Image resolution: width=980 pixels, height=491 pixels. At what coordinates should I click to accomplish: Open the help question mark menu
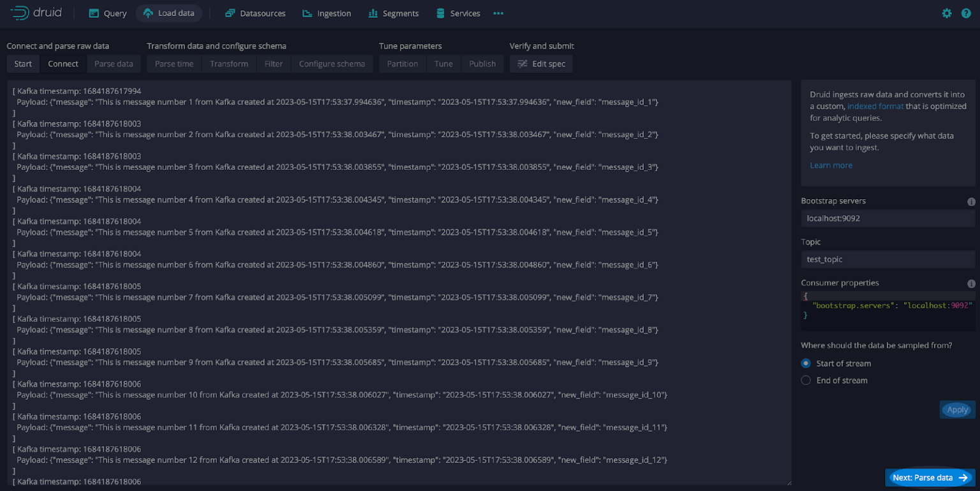point(966,13)
